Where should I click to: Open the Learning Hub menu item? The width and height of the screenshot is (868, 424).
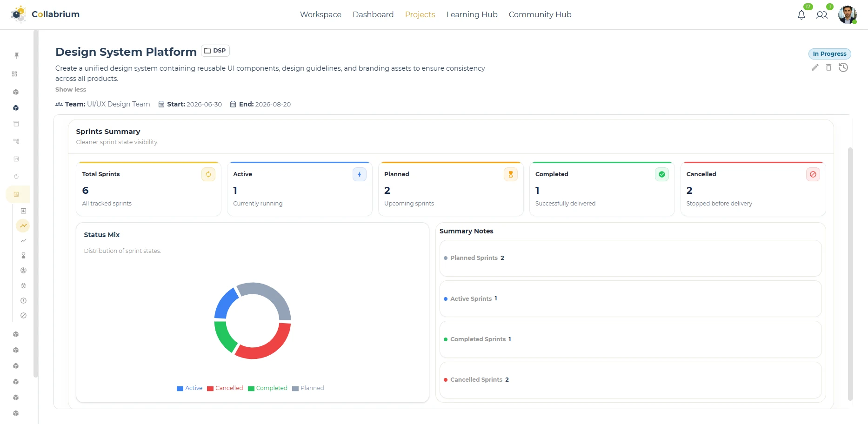(472, 14)
